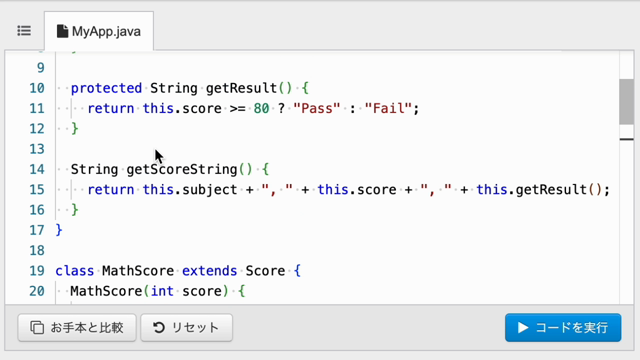
Task: Place cursor on the "Pass" string literal
Action: pyautogui.click(x=317, y=109)
